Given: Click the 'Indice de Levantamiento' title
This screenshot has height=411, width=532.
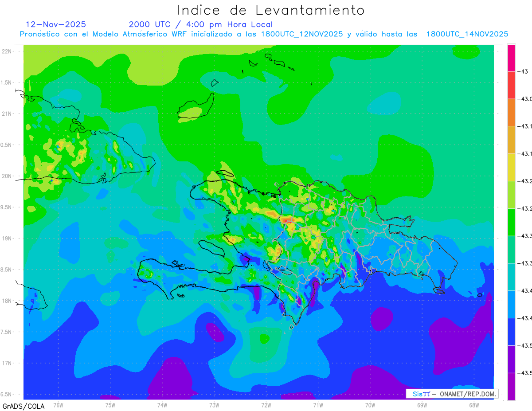Looking at the screenshot, I should click(271, 10).
